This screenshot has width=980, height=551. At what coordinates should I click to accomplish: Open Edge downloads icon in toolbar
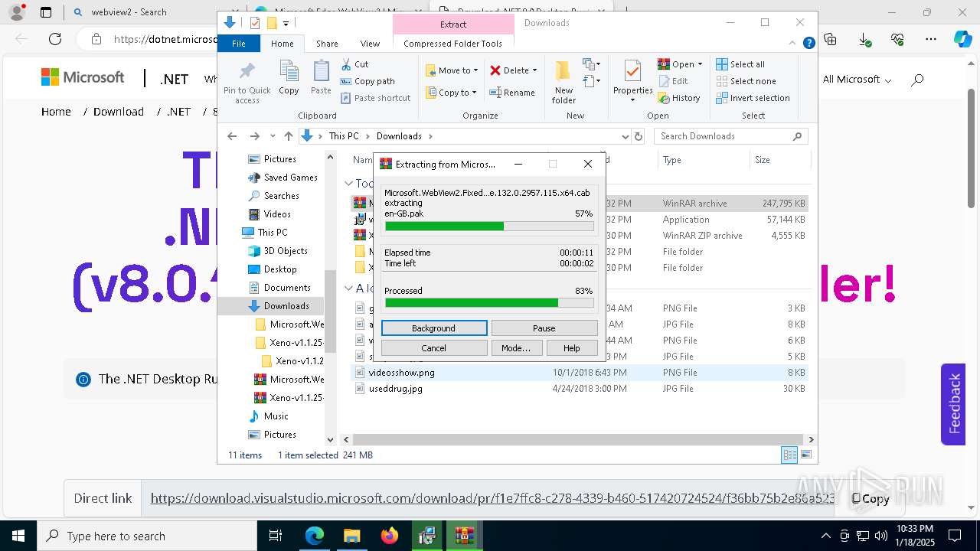(x=864, y=39)
